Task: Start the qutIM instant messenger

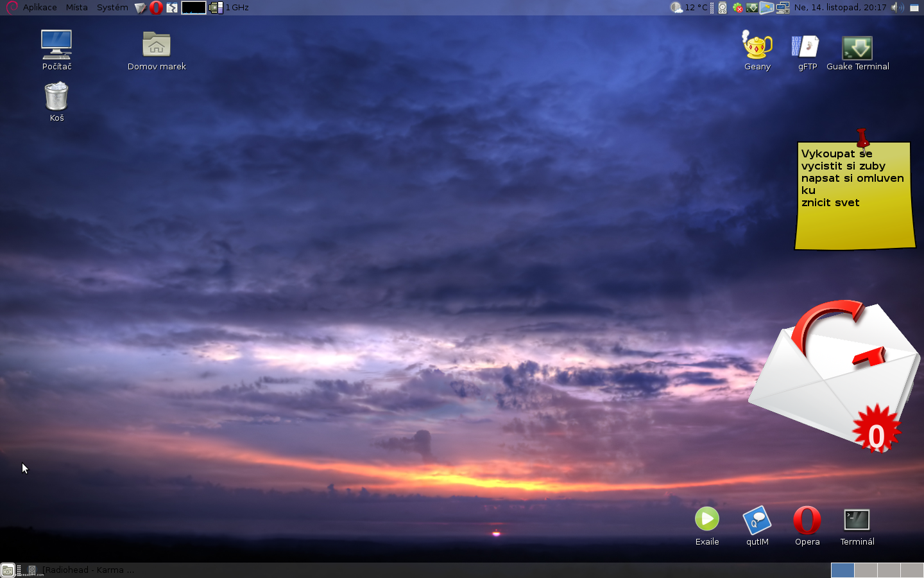Action: [x=757, y=522]
